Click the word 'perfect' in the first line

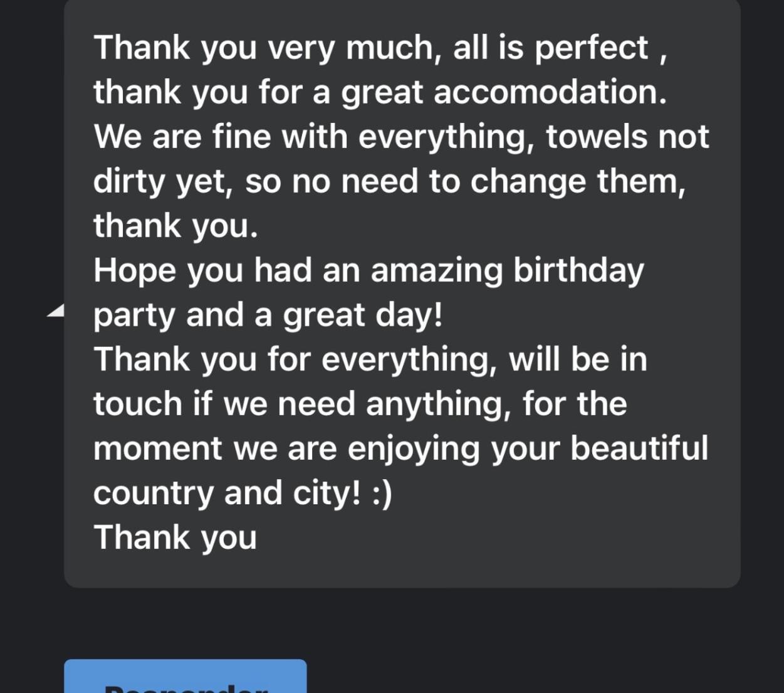591,48
